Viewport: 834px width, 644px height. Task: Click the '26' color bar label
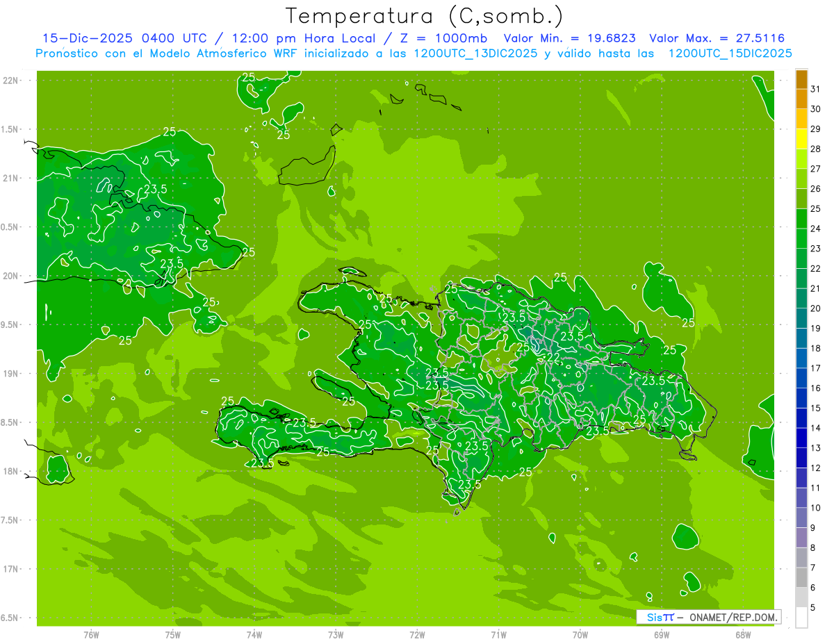[816, 188]
